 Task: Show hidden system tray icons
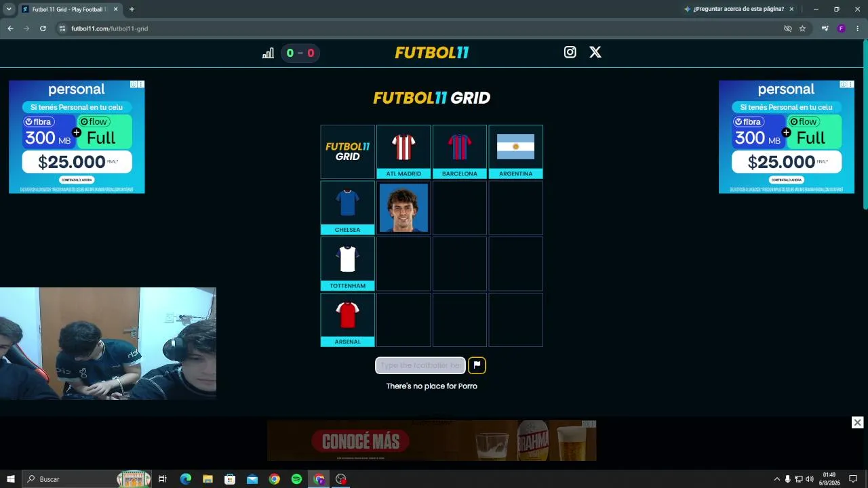[x=776, y=479]
